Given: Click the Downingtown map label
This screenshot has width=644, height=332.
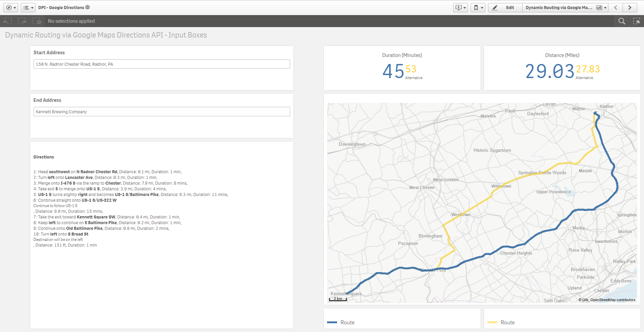Looking at the screenshot, I should [x=352, y=144].
